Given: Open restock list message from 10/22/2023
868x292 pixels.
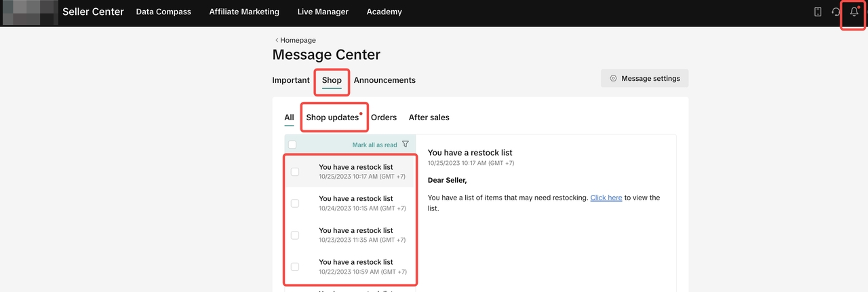Looking at the screenshot, I should point(349,266).
